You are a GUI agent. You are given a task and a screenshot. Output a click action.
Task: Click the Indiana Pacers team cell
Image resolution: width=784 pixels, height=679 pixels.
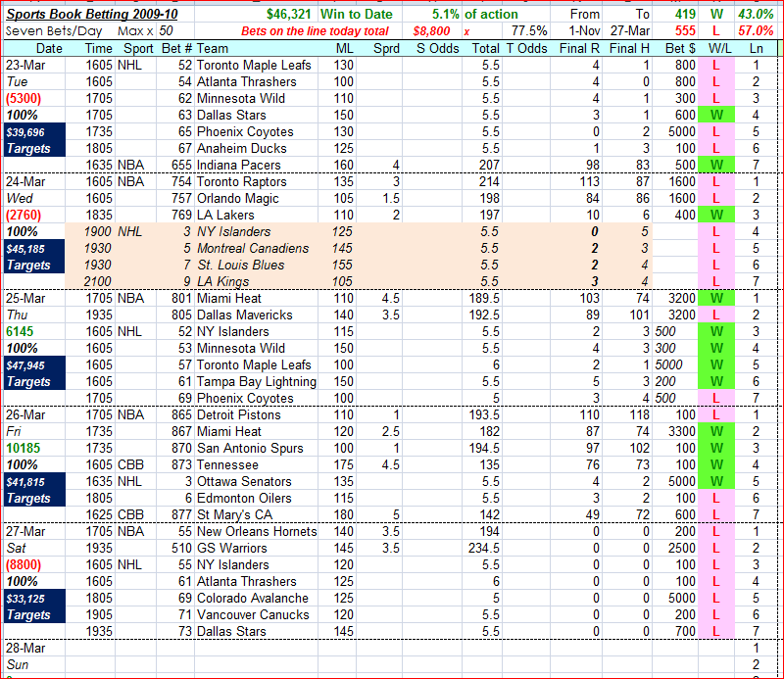256,165
